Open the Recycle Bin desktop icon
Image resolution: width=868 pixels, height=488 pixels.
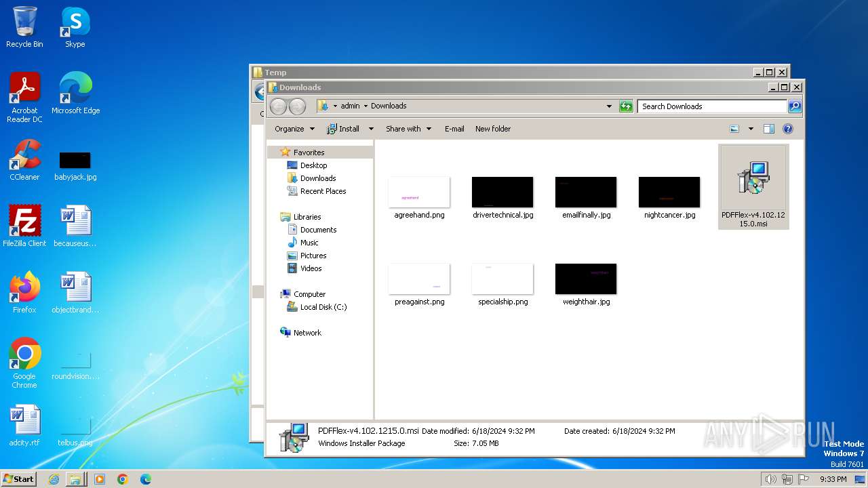(24, 27)
